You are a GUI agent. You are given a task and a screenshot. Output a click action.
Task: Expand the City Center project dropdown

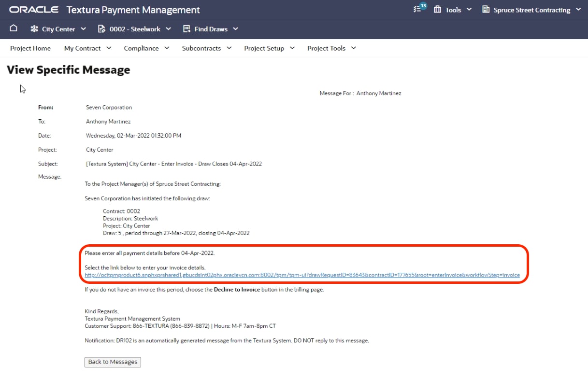83,29
